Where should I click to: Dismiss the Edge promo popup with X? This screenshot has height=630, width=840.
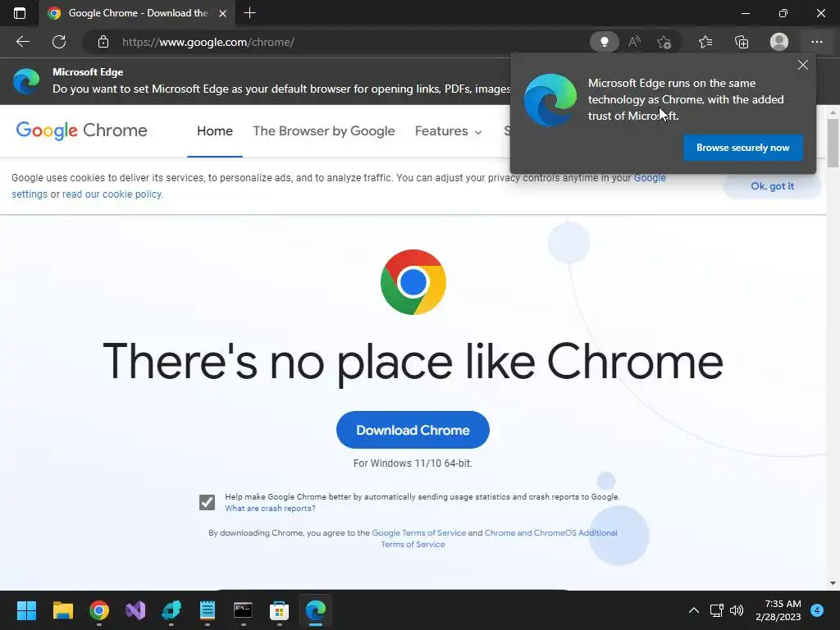802,65
